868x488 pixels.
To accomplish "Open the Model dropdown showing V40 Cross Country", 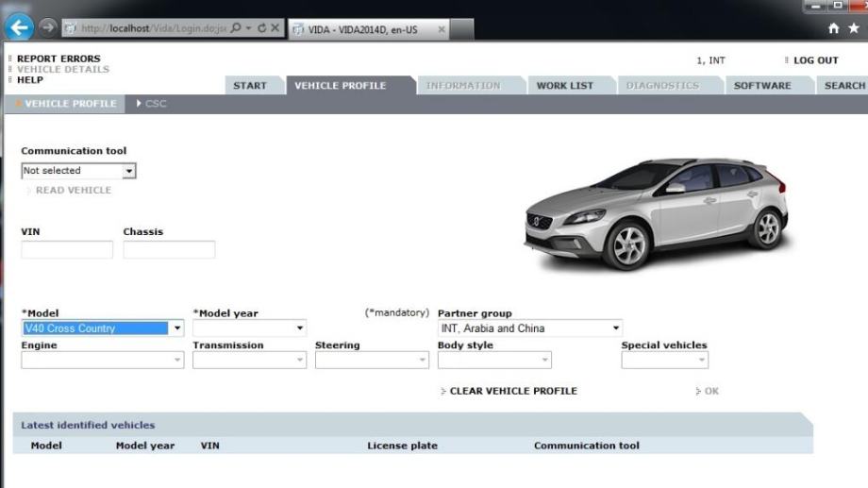I will click(x=103, y=328).
